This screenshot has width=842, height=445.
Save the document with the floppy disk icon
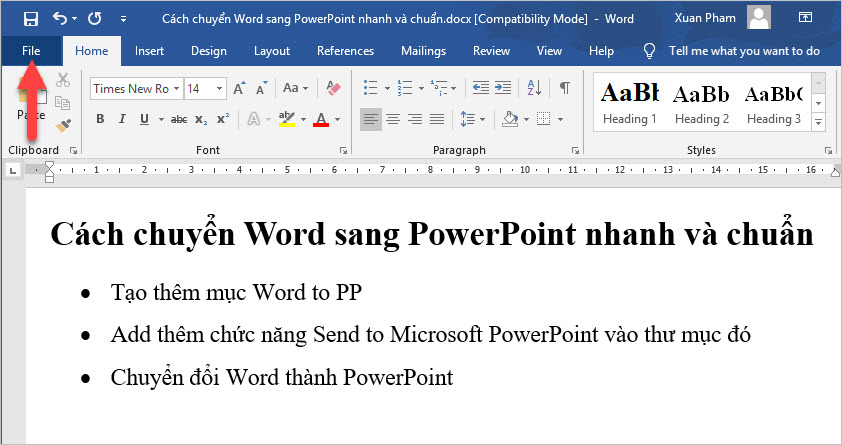[x=31, y=19]
